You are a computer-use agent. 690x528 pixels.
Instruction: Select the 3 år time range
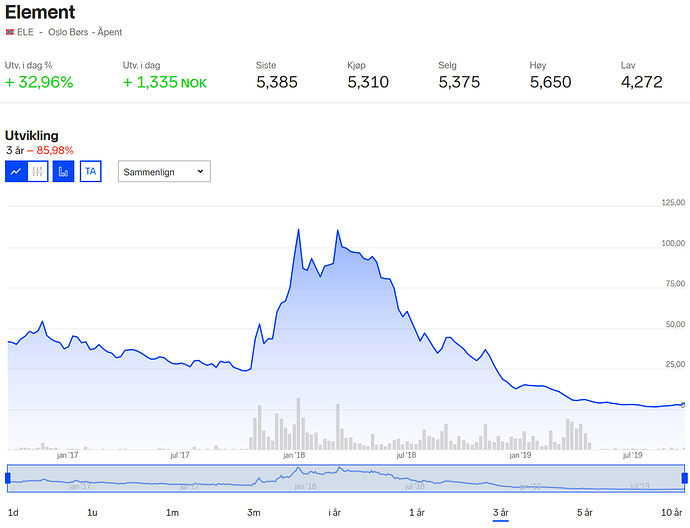(x=501, y=513)
